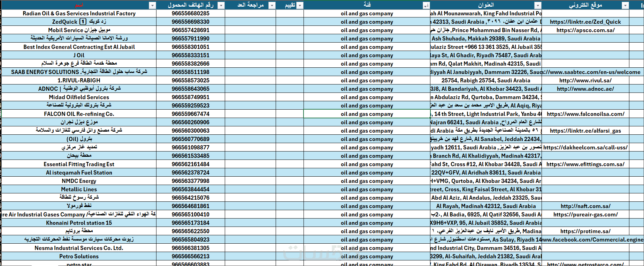Select the Essential Fitting Trading Est cell
This screenshot has width=644, height=266.
coord(79,164)
